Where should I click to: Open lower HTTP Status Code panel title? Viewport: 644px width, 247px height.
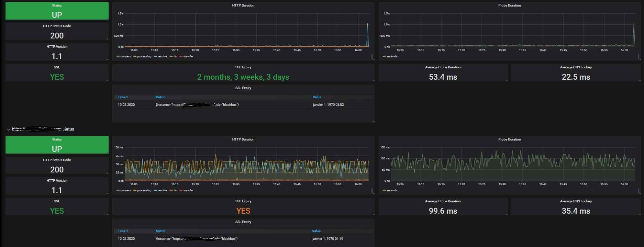[x=57, y=160]
